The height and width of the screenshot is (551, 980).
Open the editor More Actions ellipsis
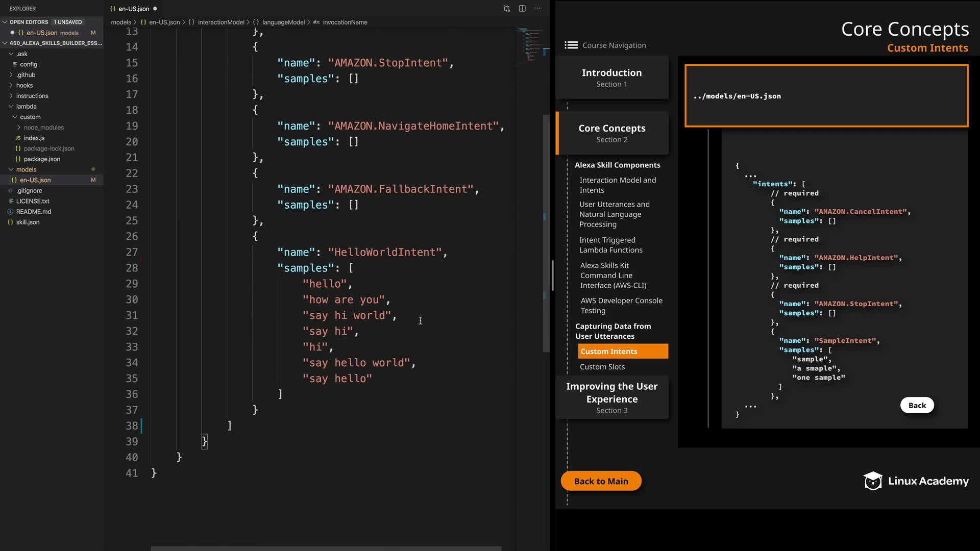pos(537,9)
